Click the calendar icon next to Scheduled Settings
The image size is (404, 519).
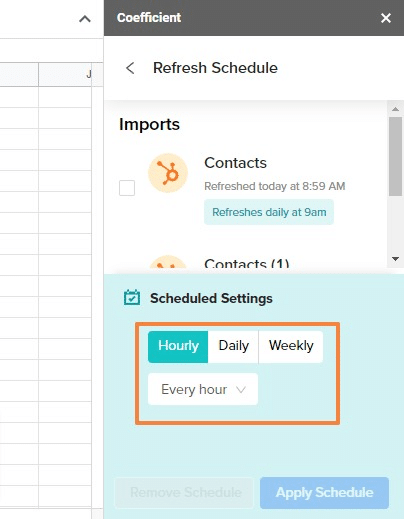pyautogui.click(x=132, y=298)
